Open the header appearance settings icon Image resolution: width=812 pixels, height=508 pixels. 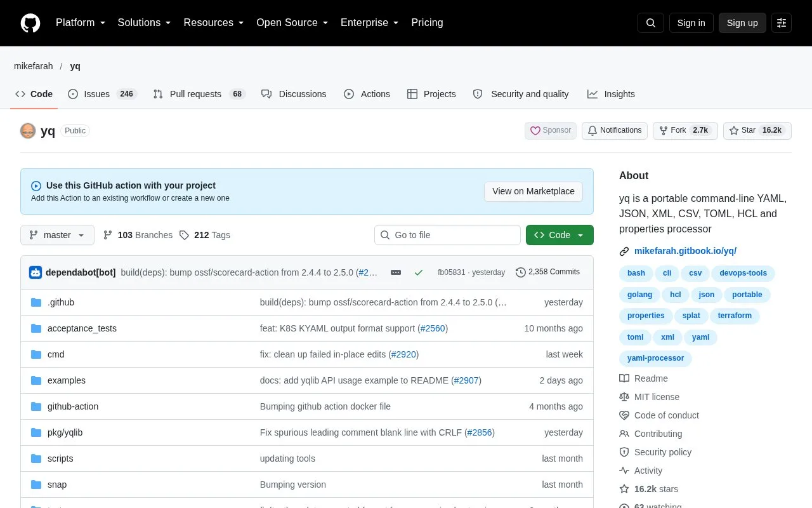pyautogui.click(x=782, y=23)
